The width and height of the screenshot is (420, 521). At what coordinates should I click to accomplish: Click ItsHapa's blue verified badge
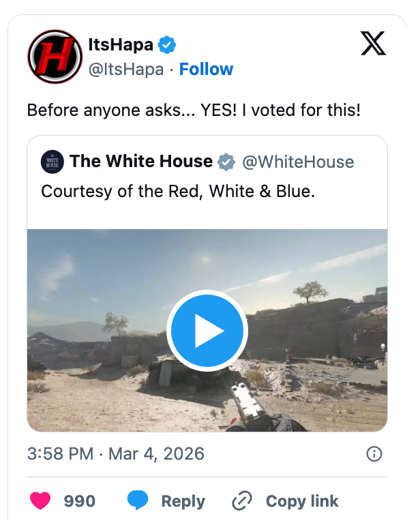point(167,46)
